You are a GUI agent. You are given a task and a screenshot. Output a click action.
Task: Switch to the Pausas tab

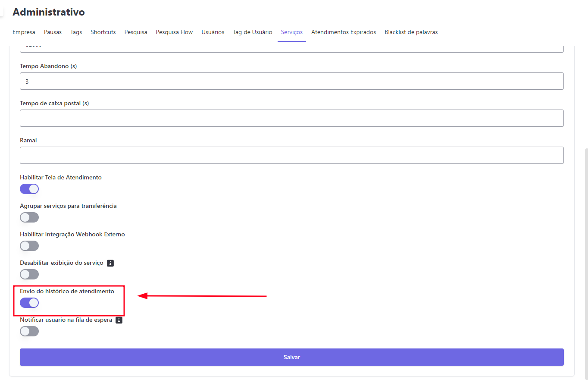click(x=53, y=32)
